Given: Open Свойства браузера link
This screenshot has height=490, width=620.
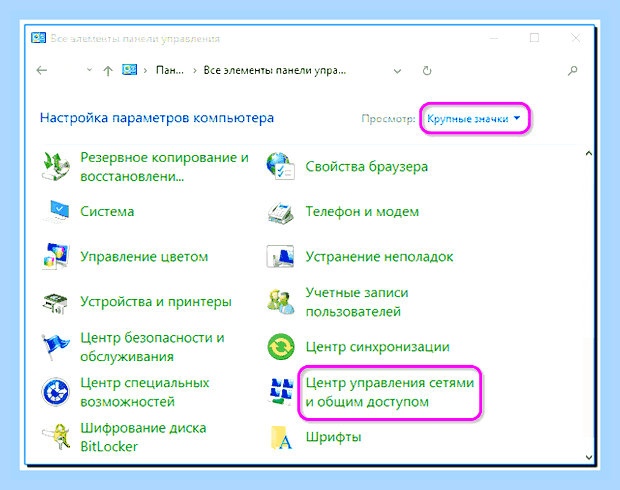Looking at the screenshot, I should point(367,166).
